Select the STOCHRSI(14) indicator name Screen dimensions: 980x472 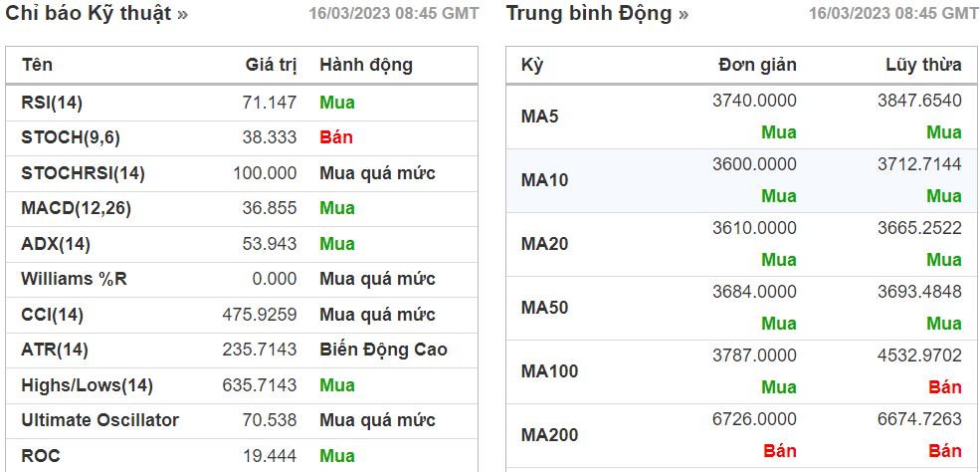[84, 173]
